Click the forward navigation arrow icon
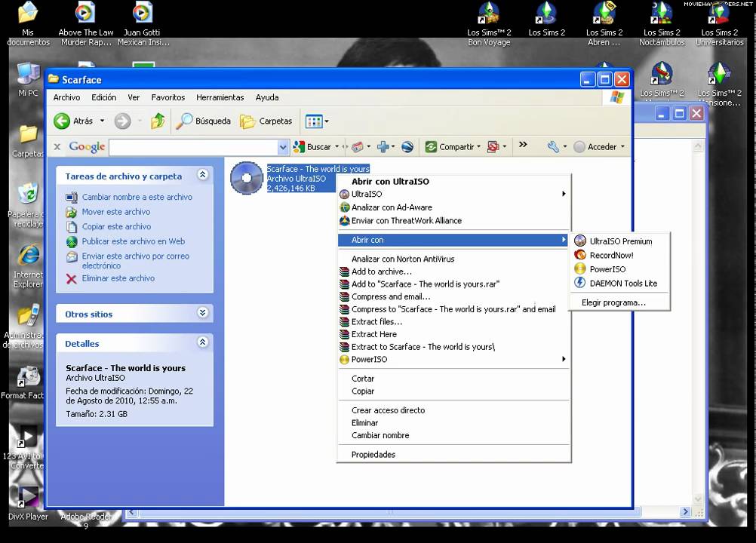Viewport: 756px width, 543px height. click(x=122, y=121)
